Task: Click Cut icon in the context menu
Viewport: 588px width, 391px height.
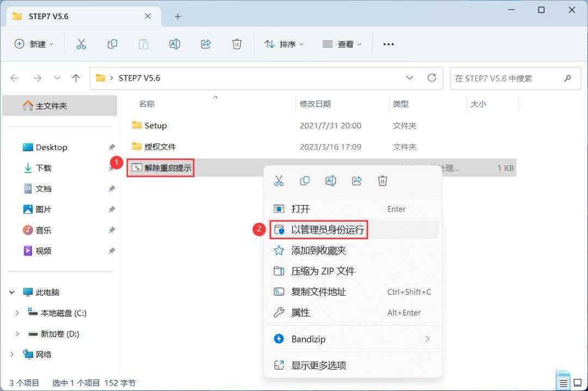Action: tap(279, 181)
